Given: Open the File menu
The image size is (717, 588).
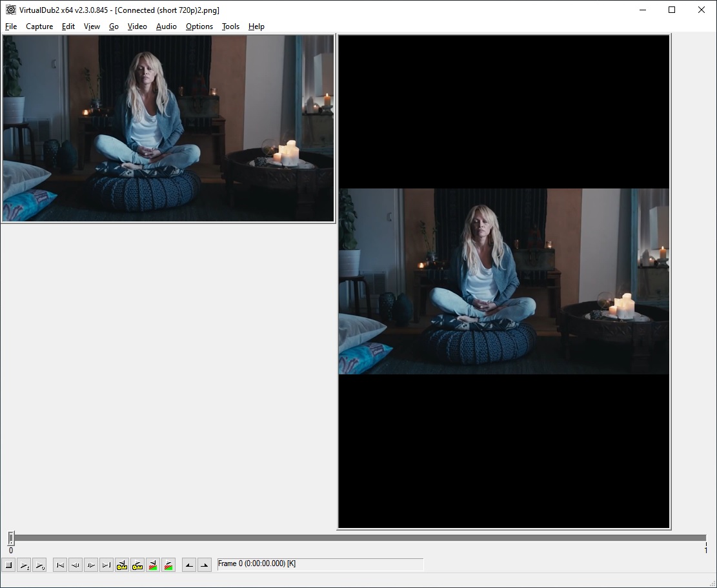Looking at the screenshot, I should click(11, 26).
